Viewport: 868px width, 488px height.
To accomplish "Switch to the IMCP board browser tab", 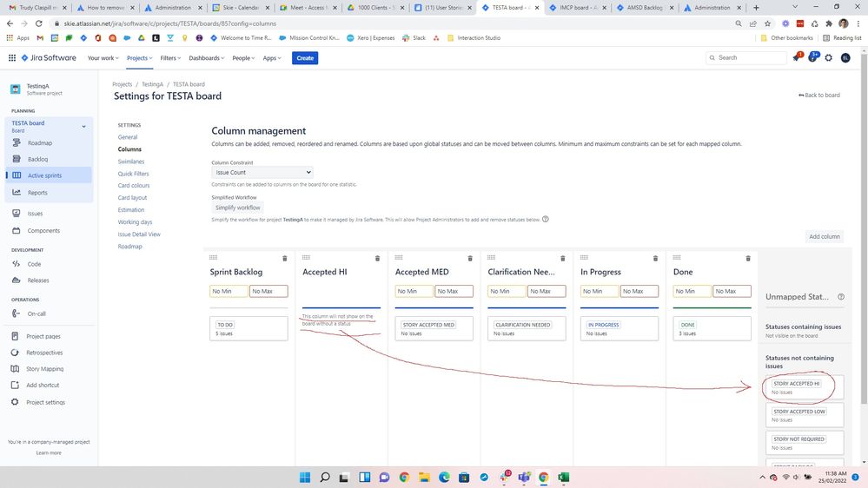I will (576, 8).
